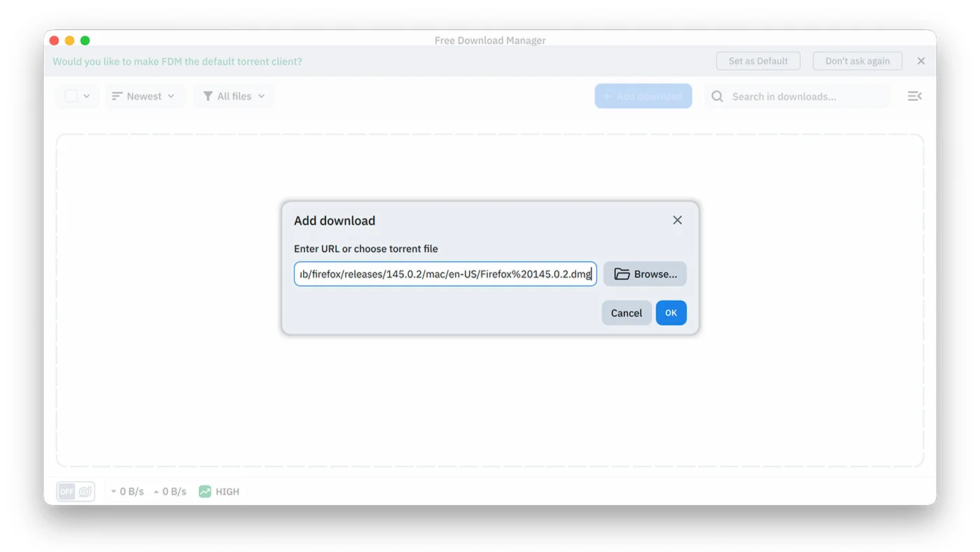Dismiss the default torrent client banner
The height and width of the screenshot is (552, 980).
(x=921, y=61)
